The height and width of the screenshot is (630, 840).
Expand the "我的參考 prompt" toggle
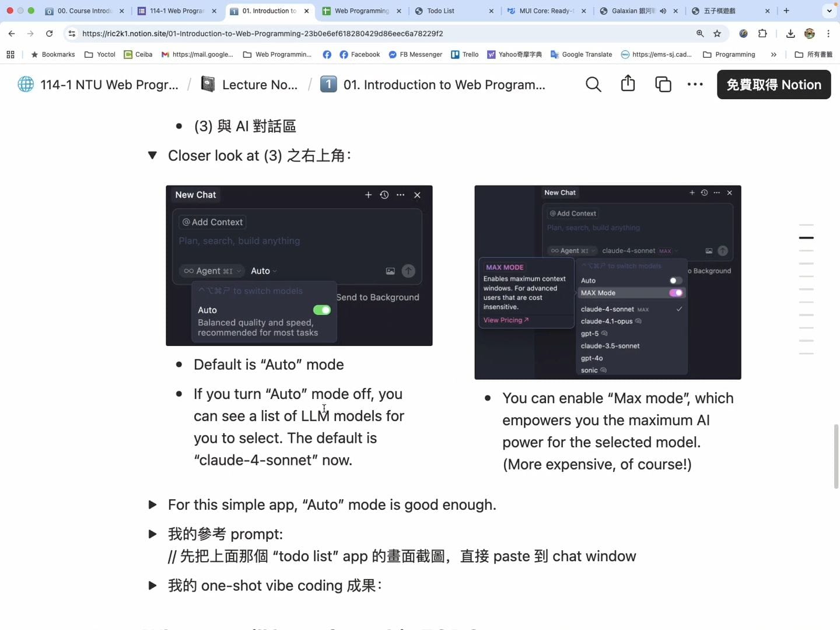[153, 534]
